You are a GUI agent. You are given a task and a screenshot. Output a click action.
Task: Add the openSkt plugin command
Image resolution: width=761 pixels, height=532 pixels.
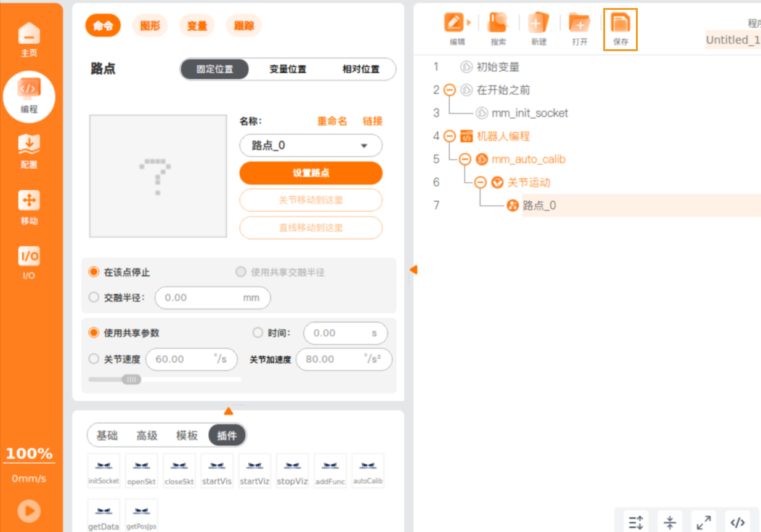point(141,471)
